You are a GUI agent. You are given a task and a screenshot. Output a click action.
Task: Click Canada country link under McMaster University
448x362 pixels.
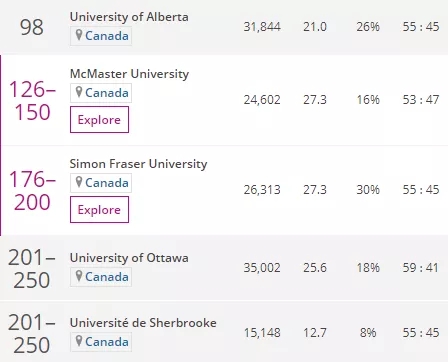107,93
